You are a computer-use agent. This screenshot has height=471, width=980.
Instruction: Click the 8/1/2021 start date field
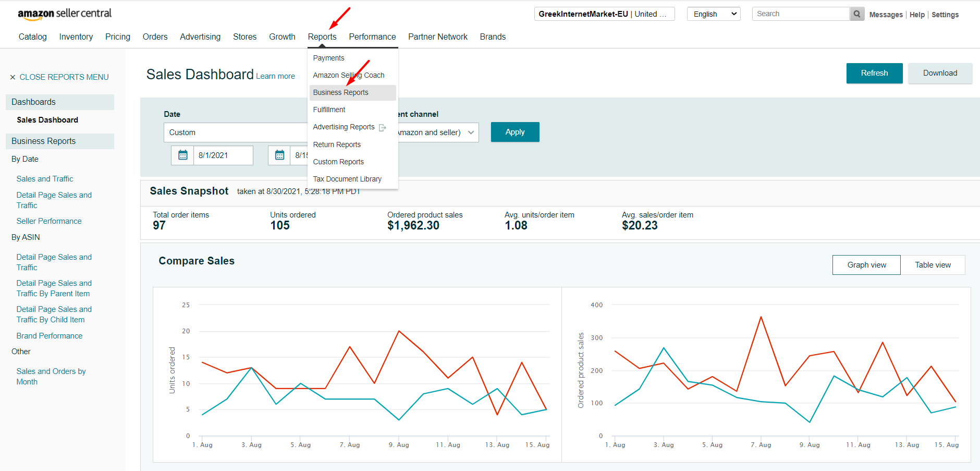(x=223, y=155)
